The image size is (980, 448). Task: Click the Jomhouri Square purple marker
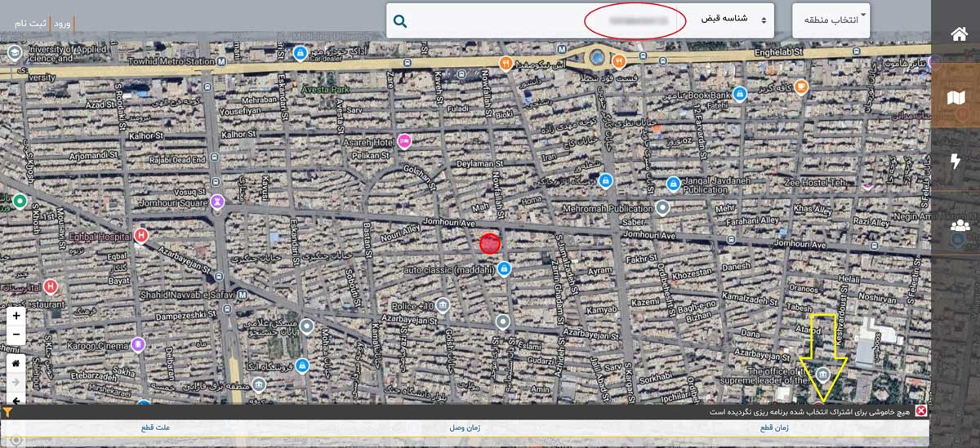[217, 201]
